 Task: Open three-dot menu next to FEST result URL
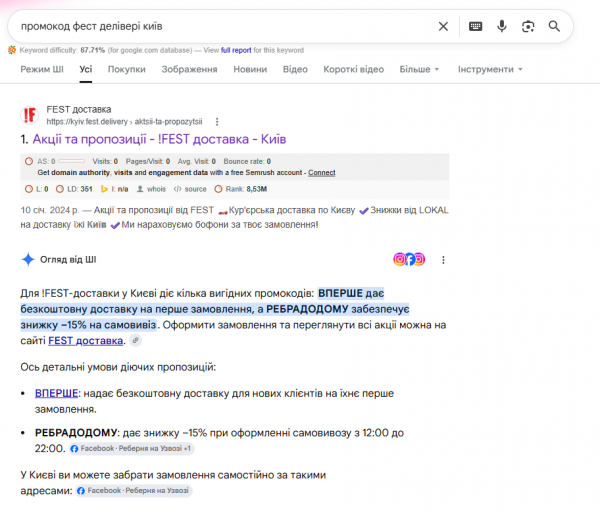pos(217,122)
